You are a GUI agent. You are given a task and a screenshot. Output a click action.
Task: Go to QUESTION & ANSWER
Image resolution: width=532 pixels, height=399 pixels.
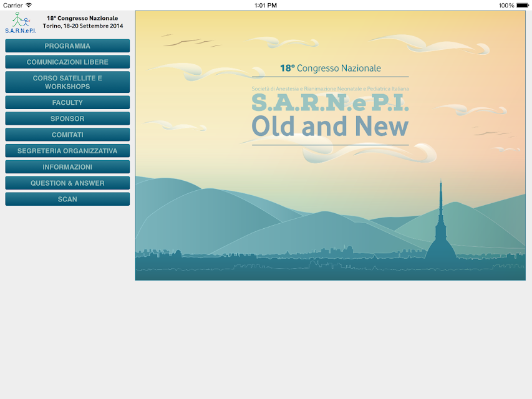[67, 183]
